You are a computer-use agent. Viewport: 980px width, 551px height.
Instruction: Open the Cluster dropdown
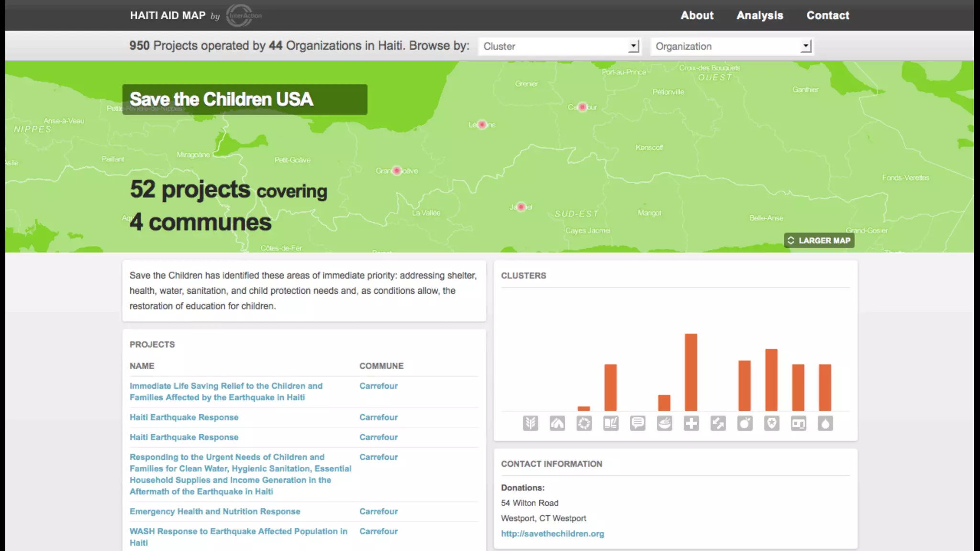[559, 46]
